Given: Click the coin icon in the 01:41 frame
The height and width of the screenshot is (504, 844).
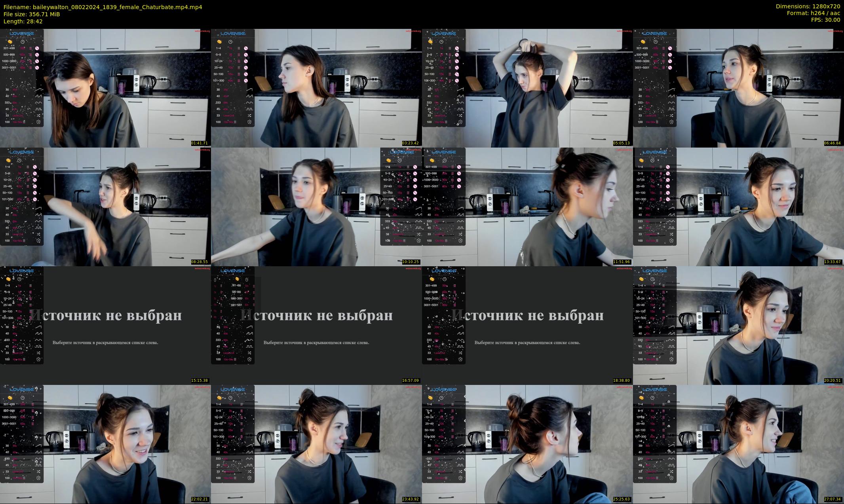Looking at the screenshot, I should coord(10,42).
